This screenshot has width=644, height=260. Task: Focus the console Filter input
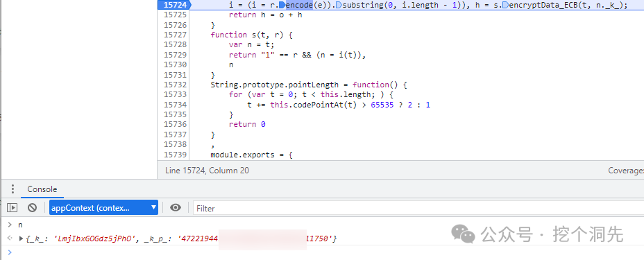click(x=418, y=208)
